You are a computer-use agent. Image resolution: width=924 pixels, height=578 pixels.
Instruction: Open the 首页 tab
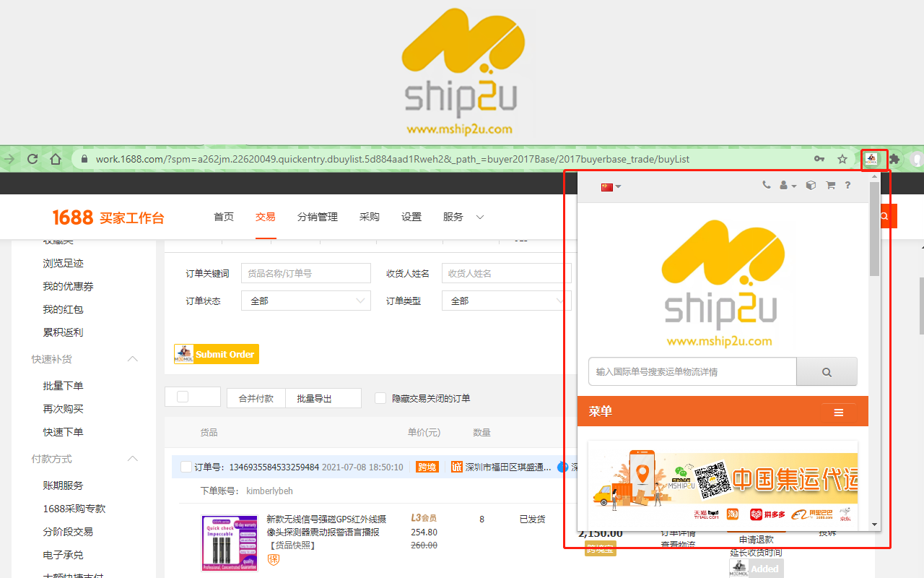224,217
